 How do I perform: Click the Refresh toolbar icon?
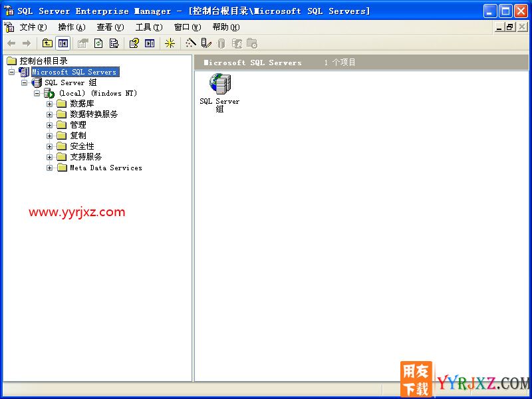(98, 43)
